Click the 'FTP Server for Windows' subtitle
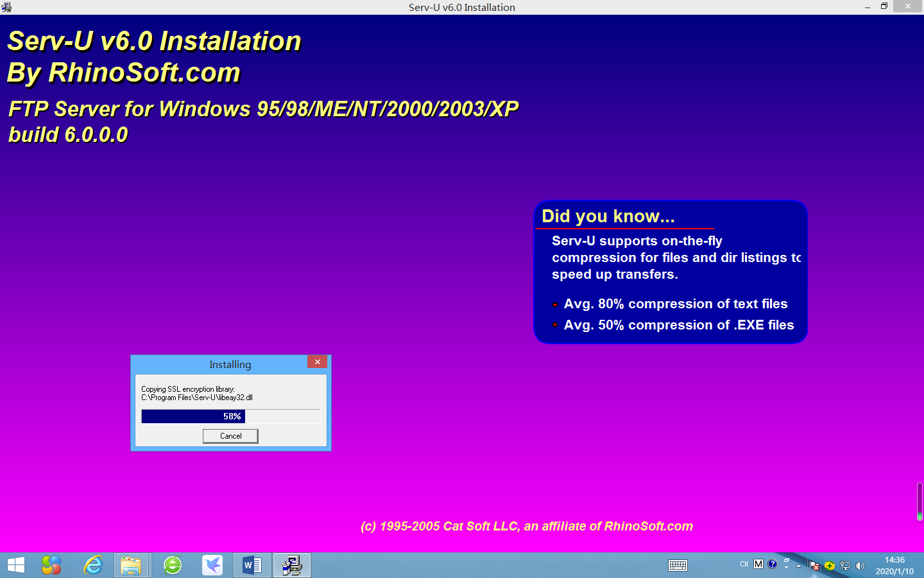The image size is (924, 578). (263, 109)
